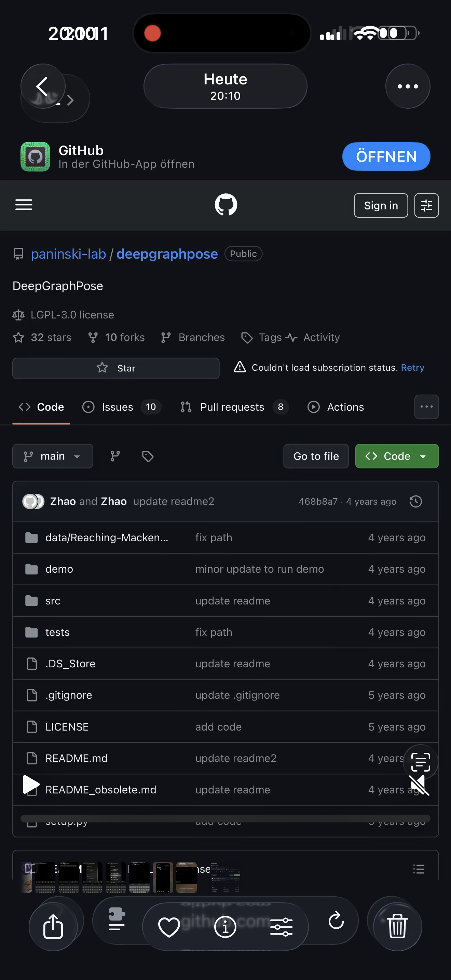Viewport: 451px width, 980px height.
Task: Tap the battery indicator in status bar
Action: [x=398, y=33]
